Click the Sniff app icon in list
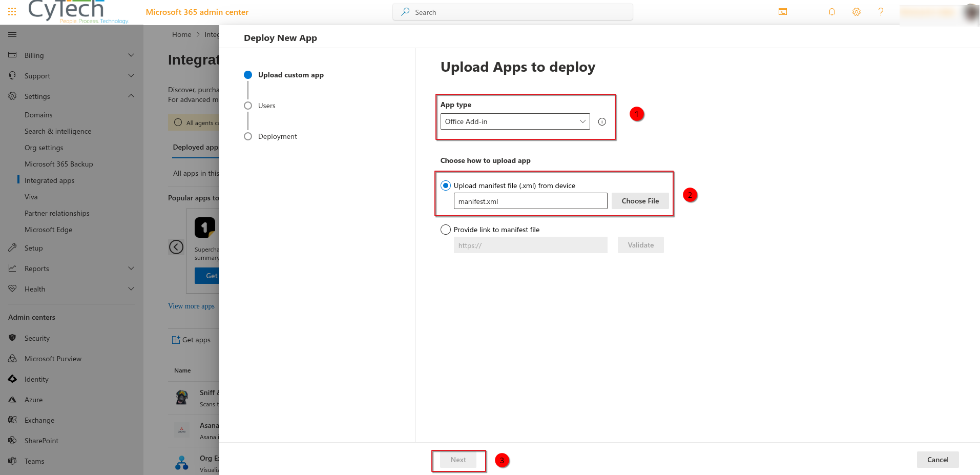Screen dimensions: 980x475 click(x=182, y=397)
